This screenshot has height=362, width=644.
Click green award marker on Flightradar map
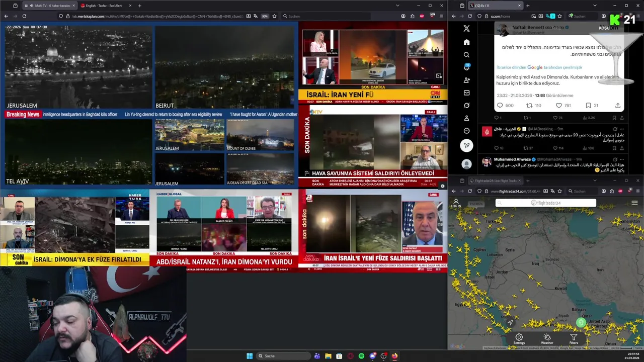[x=581, y=323]
